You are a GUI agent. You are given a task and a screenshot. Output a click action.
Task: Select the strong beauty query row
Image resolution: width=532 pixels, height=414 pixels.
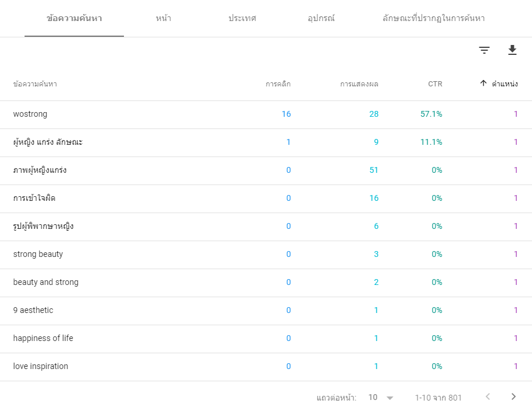click(x=266, y=255)
